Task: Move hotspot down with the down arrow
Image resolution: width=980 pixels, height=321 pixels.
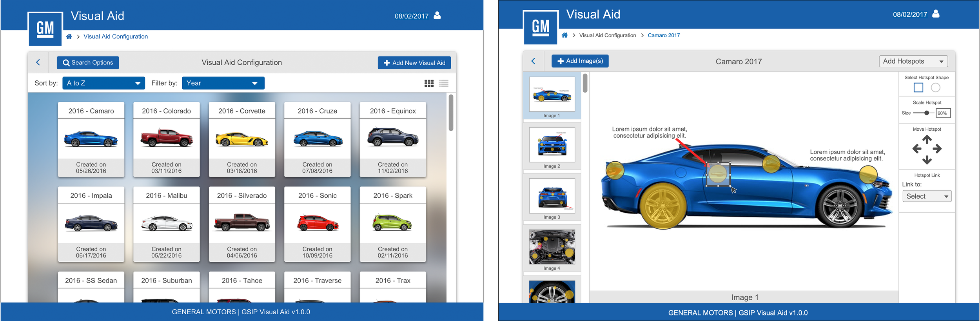Action: (x=927, y=159)
